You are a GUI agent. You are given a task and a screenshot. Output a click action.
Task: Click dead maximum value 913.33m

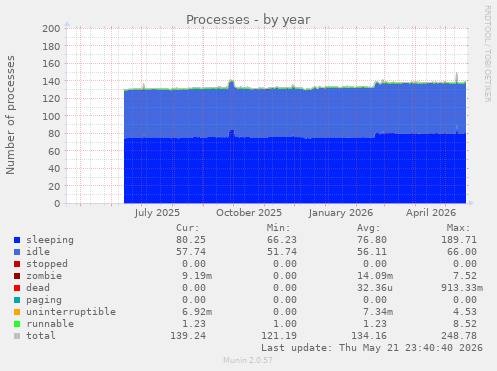pyautogui.click(x=462, y=288)
